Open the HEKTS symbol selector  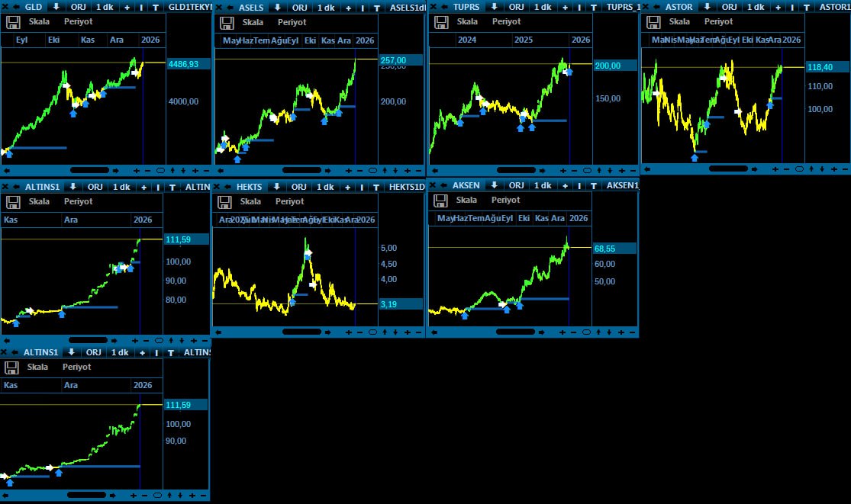[x=249, y=187]
